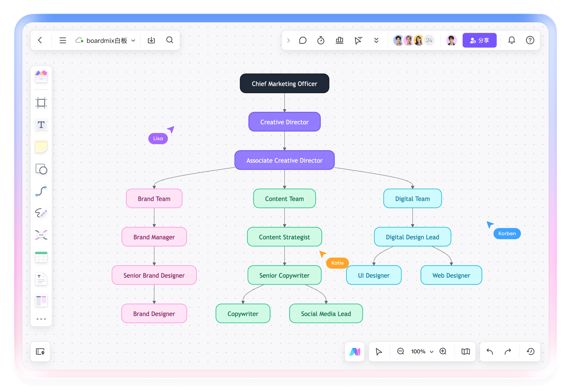
Task: Open the comments bubble icon
Action: [303, 40]
